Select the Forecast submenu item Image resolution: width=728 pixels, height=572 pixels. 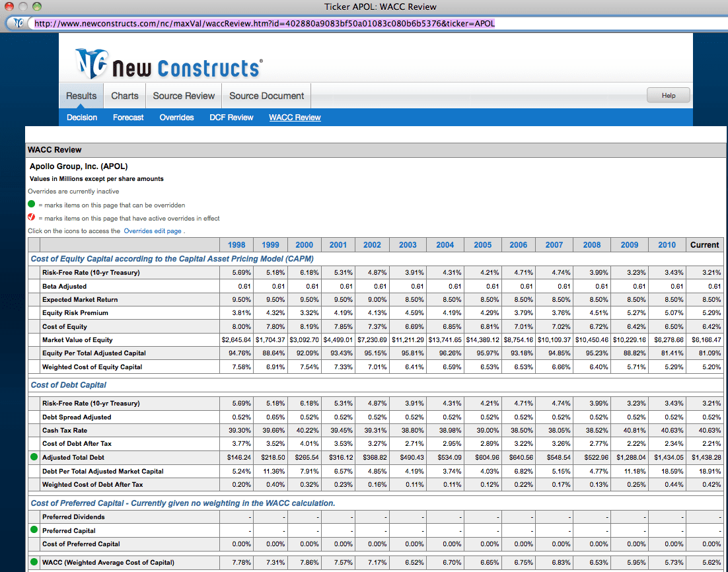[128, 118]
